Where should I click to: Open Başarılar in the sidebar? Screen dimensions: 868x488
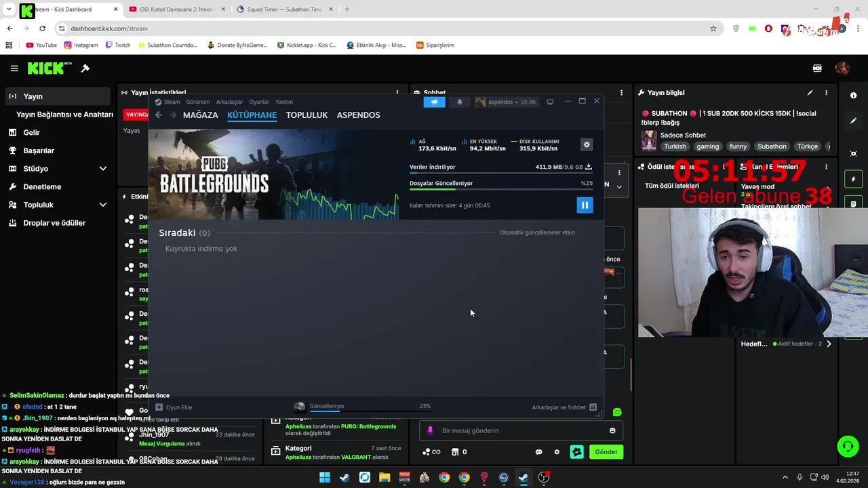point(58,150)
